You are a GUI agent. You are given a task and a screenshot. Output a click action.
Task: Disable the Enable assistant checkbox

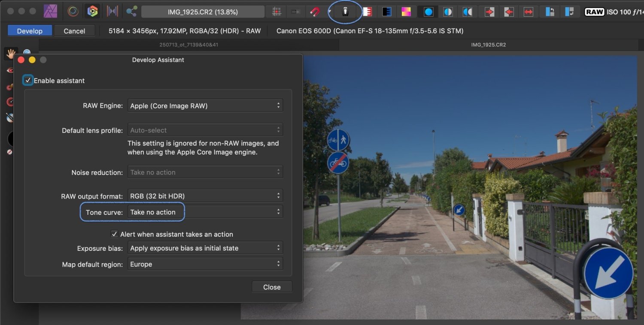(28, 81)
